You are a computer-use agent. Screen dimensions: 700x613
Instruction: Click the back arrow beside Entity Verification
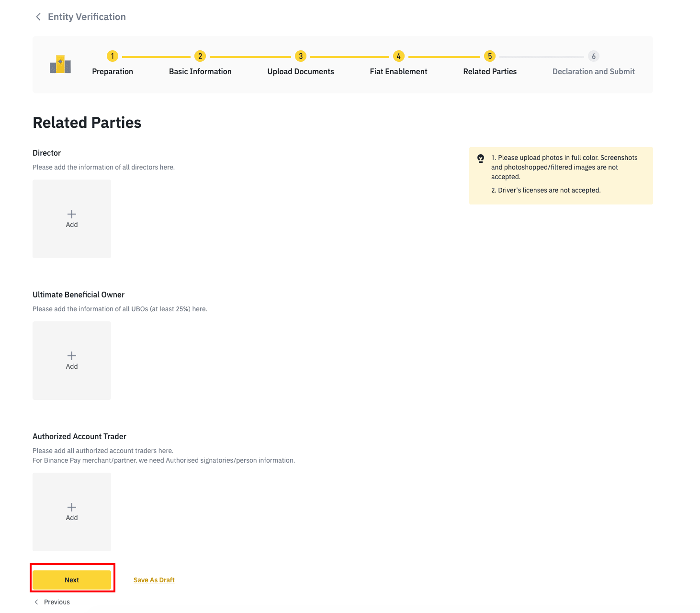tap(38, 17)
